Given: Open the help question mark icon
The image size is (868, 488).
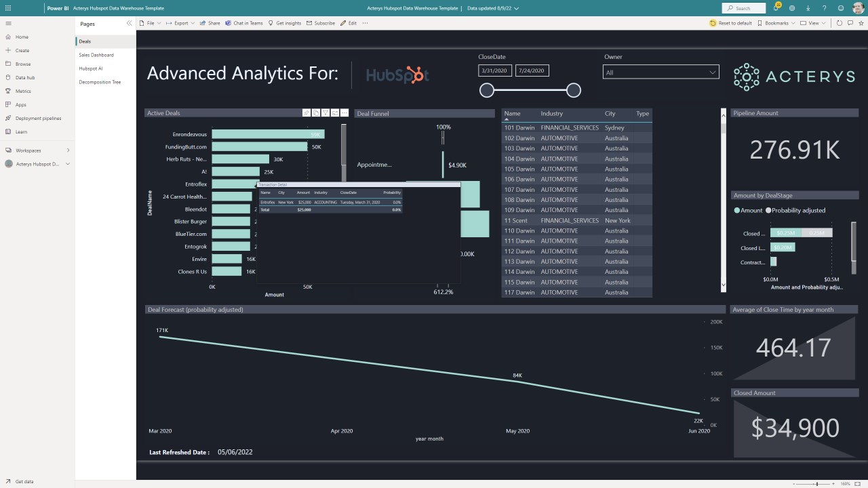Looking at the screenshot, I should click(825, 8).
